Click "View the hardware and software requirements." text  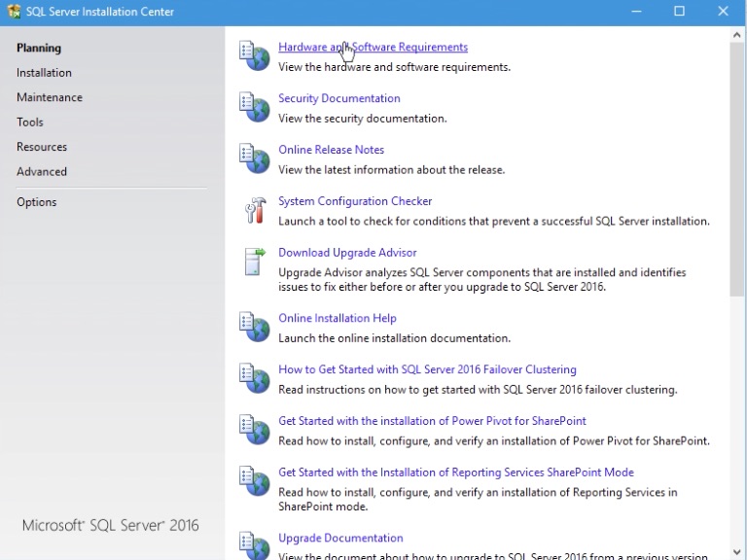click(x=395, y=67)
